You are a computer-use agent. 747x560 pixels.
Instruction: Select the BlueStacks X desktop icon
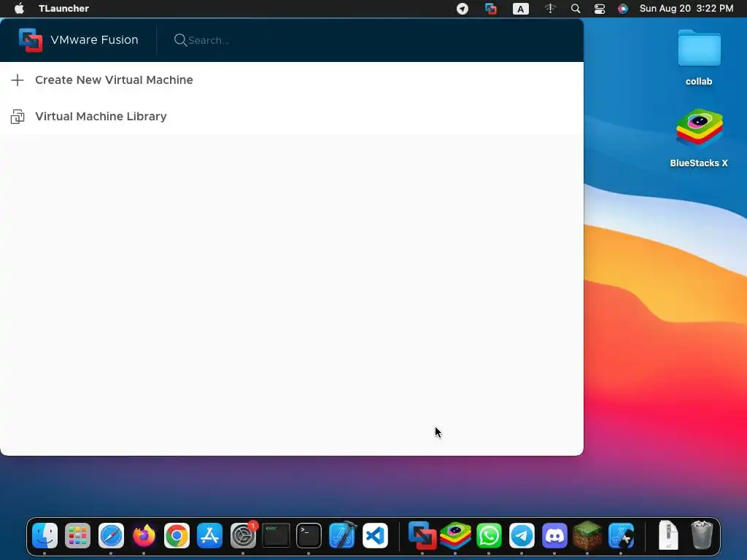pos(699,138)
